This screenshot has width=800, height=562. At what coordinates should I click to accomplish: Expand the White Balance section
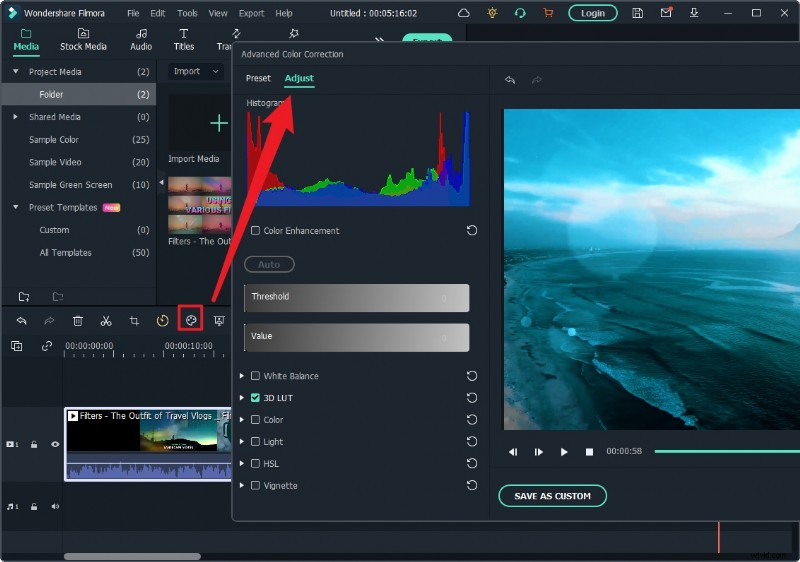[241, 376]
